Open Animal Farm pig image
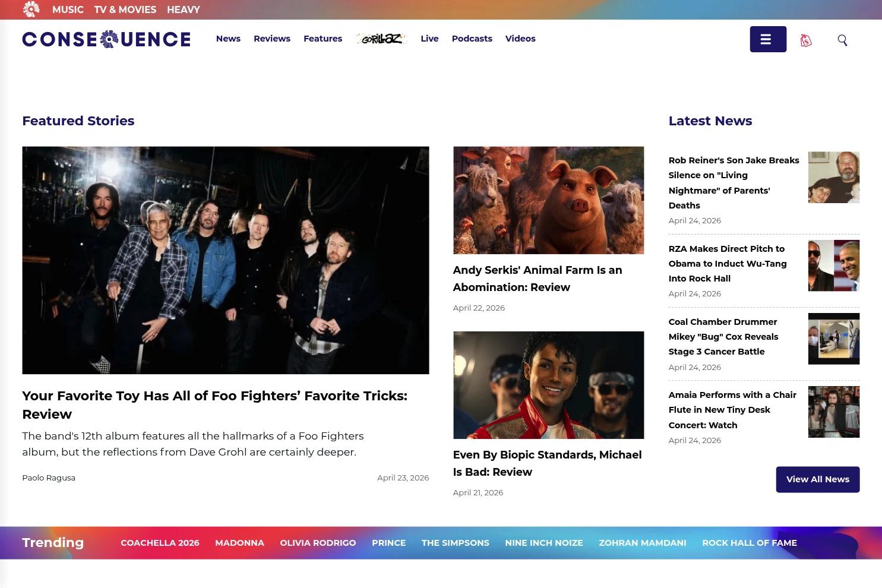Viewport: 882px width, 588px height. click(548, 200)
